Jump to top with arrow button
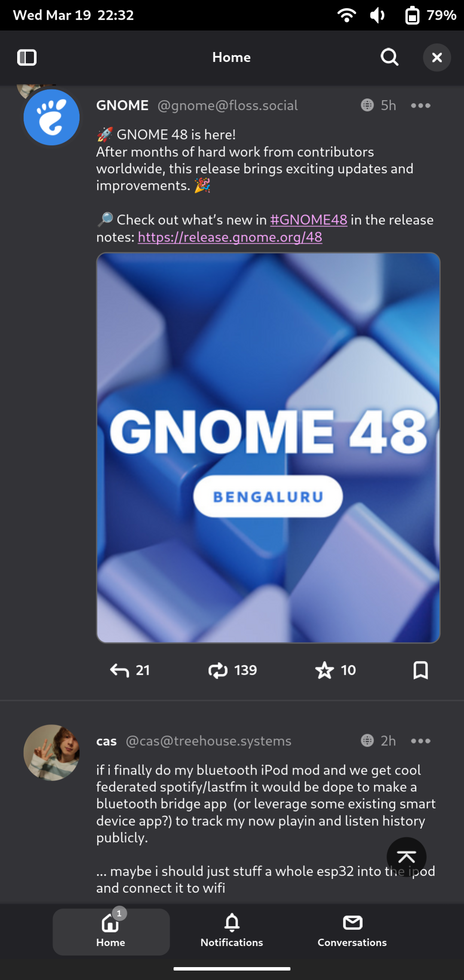 (406, 857)
